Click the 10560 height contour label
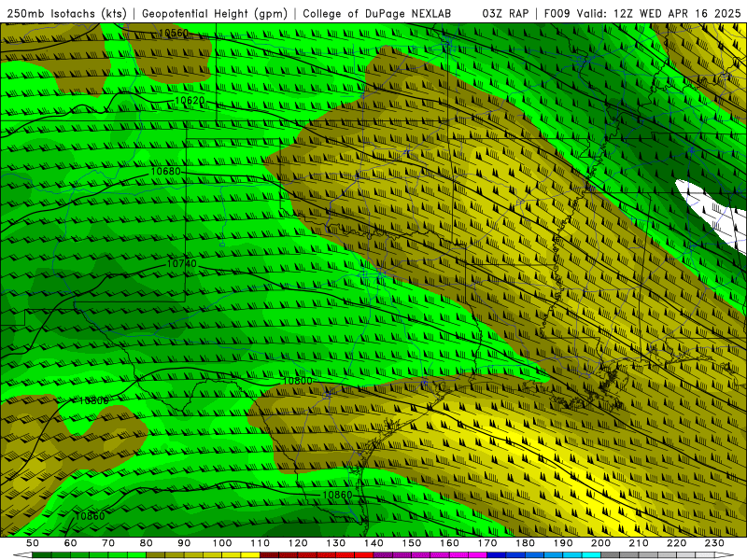Image resolution: width=747 pixels, height=560 pixels. coord(174,33)
